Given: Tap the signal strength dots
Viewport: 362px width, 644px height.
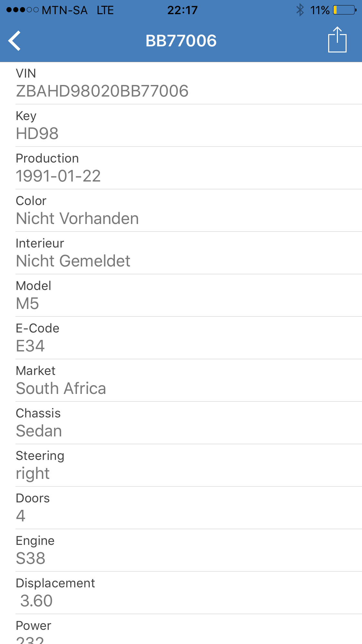Looking at the screenshot, I should coord(23,10).
